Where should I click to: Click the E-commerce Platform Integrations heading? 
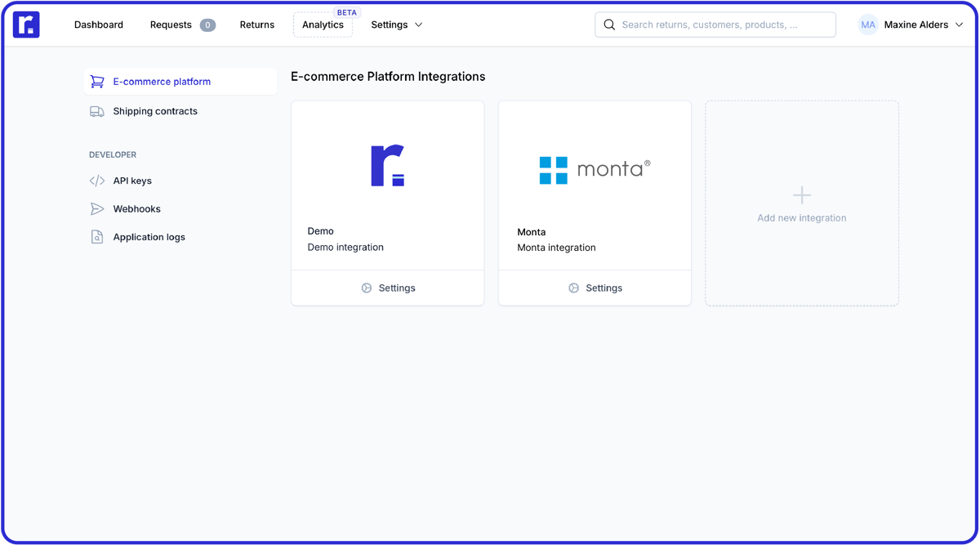tap(388, 77)
